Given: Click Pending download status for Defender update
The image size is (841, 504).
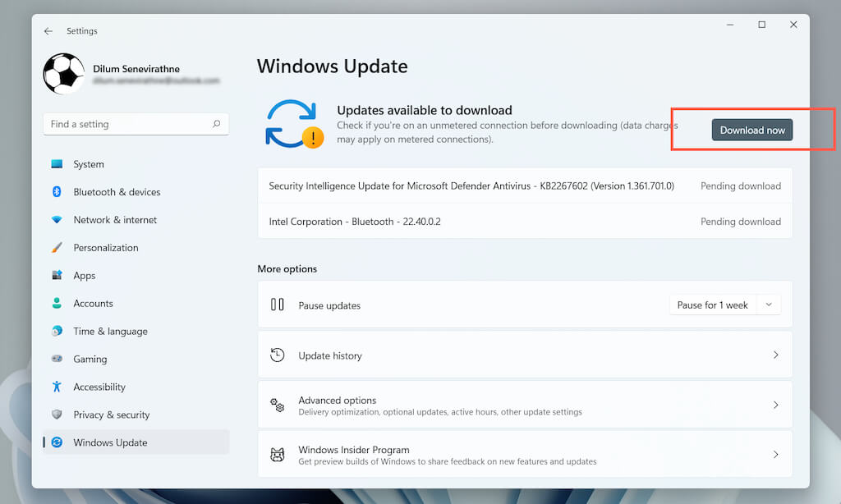Looking at the screenshot, I should (741, 186).
